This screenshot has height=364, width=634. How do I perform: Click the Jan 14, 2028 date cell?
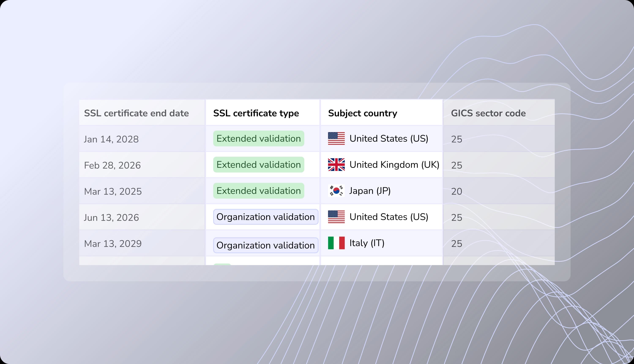pyautogui.click(x=111, y=139)
